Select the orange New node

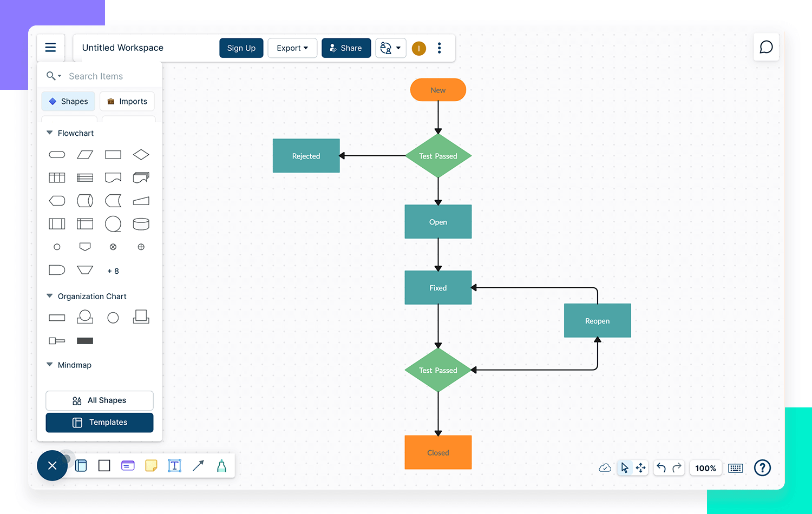438,90
